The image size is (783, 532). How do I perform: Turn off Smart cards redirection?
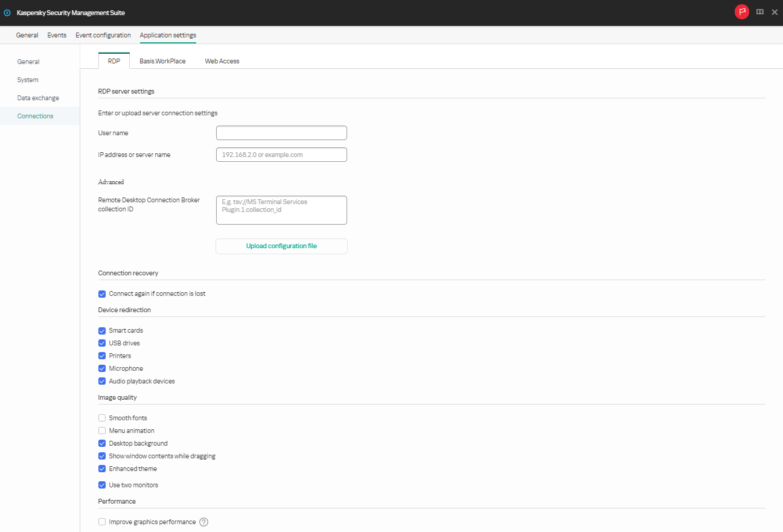click(x=102, y=330)
